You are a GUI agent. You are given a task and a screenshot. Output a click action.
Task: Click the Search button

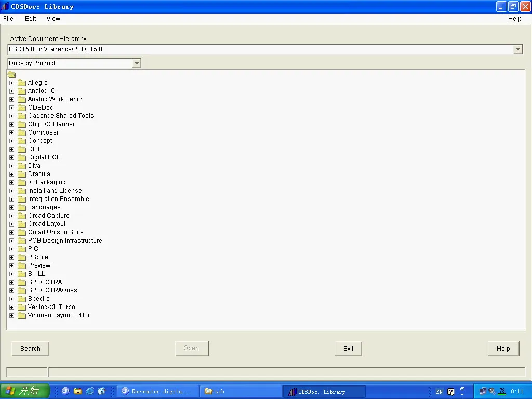click(30, 349)
